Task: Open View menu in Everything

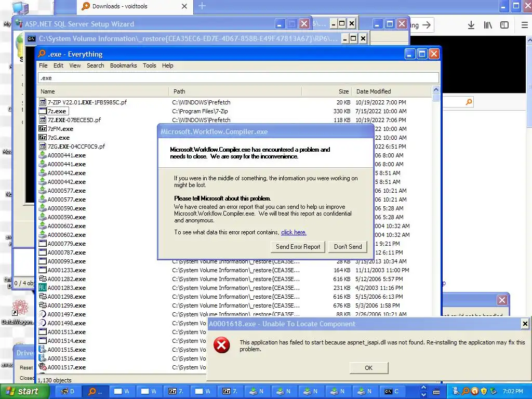Action: 75,65
